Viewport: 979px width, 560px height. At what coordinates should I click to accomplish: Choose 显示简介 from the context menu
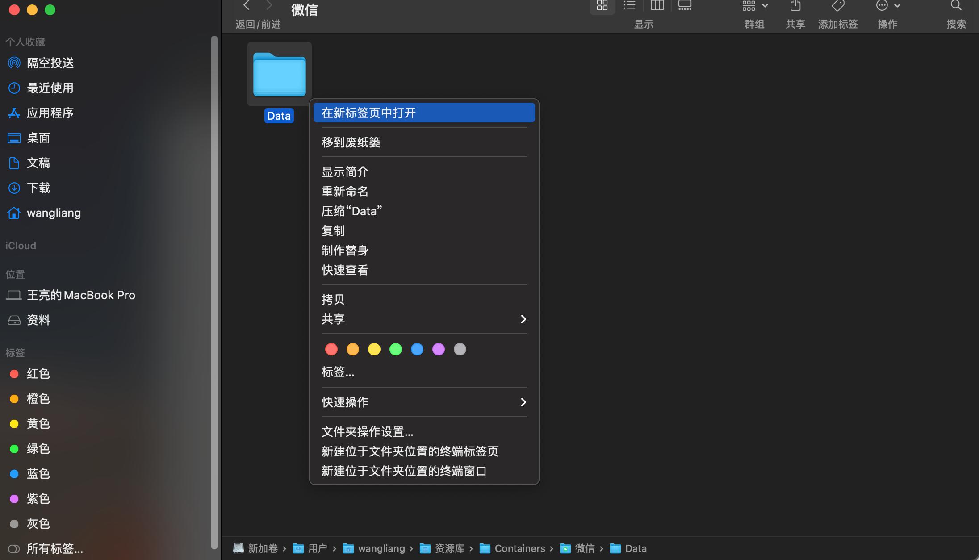pyautogui.click(x=344, y=171)
